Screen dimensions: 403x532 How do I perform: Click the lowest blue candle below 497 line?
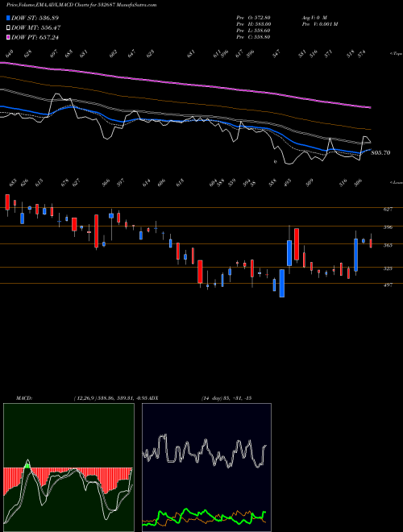[x=281, y=283]
